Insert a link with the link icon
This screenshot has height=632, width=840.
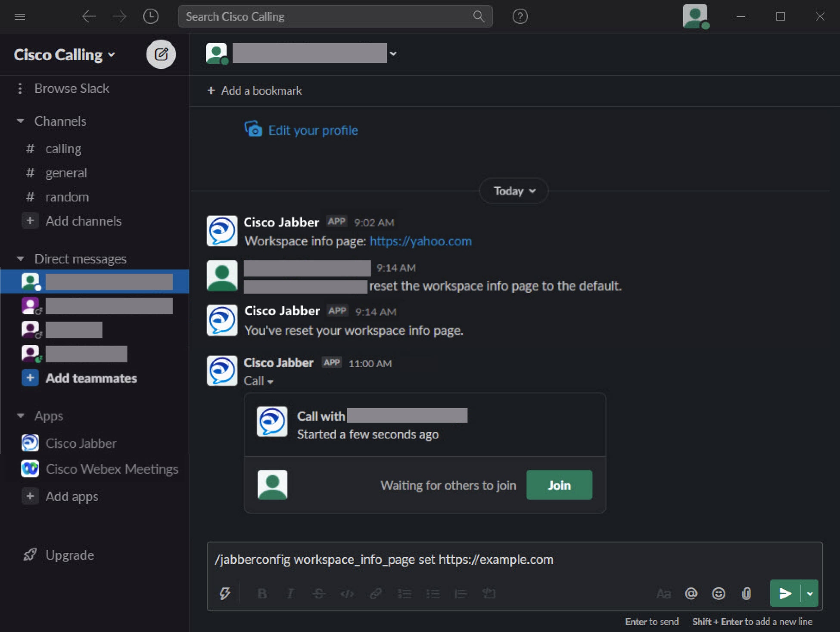tap(376, 594)
